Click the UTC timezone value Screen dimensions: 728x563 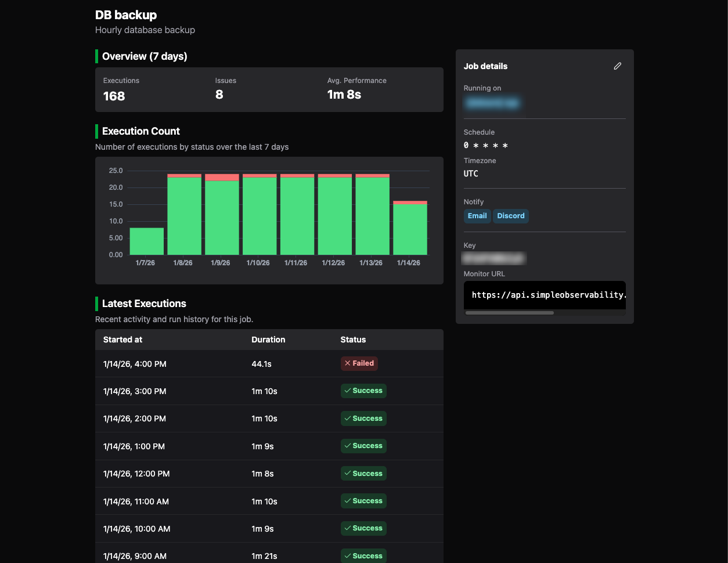470,174
